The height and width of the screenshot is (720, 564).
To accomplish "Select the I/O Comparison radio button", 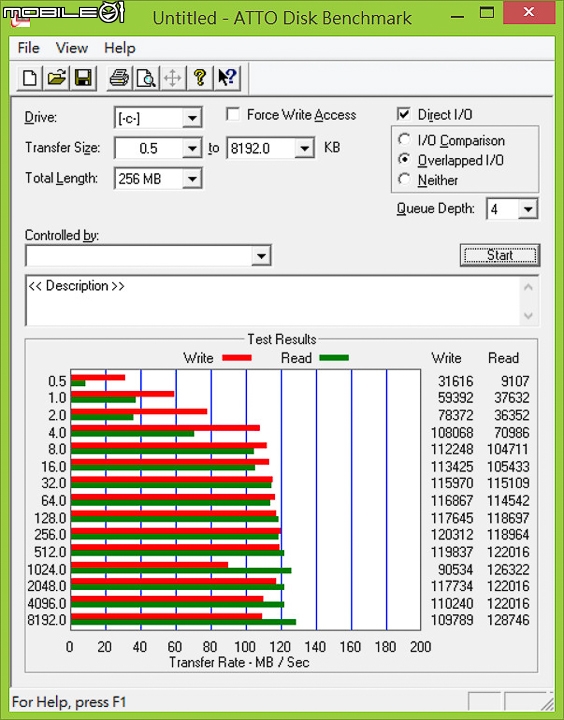I will (404, 139).
